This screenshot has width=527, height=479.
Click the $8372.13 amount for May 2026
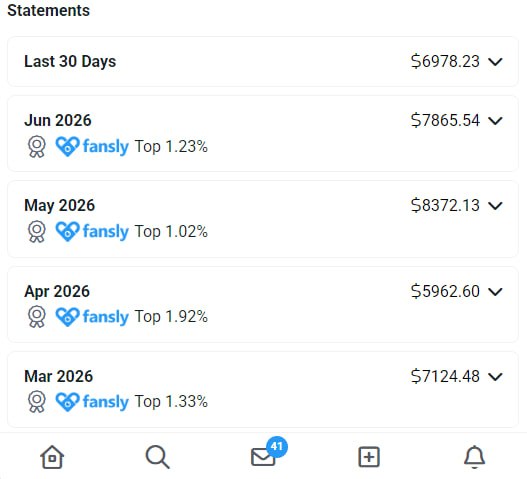click(445, 205)
